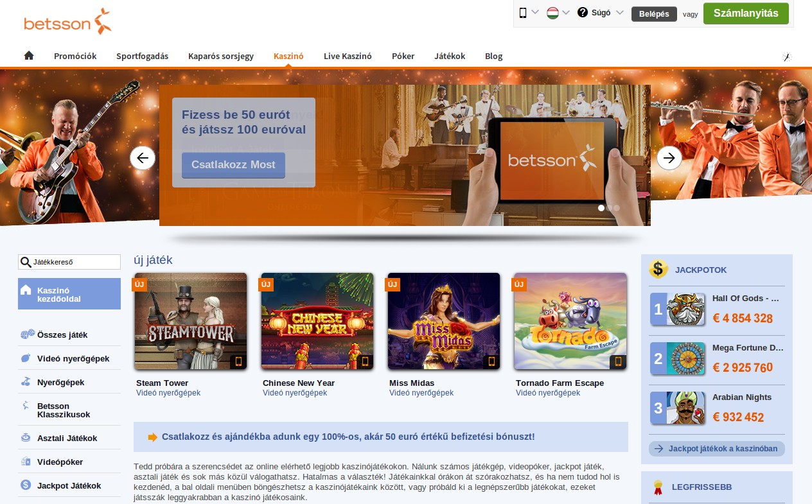This screenshot has height=504, width=812.
Task: Select the second carousel indicator dot
Action: pos(609,208)
